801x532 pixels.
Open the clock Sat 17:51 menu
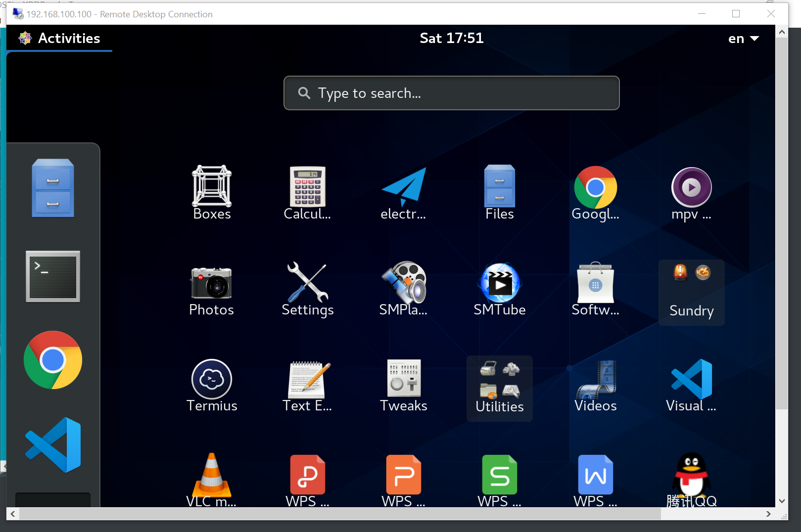pyautogui.click(x=451, y=38)
